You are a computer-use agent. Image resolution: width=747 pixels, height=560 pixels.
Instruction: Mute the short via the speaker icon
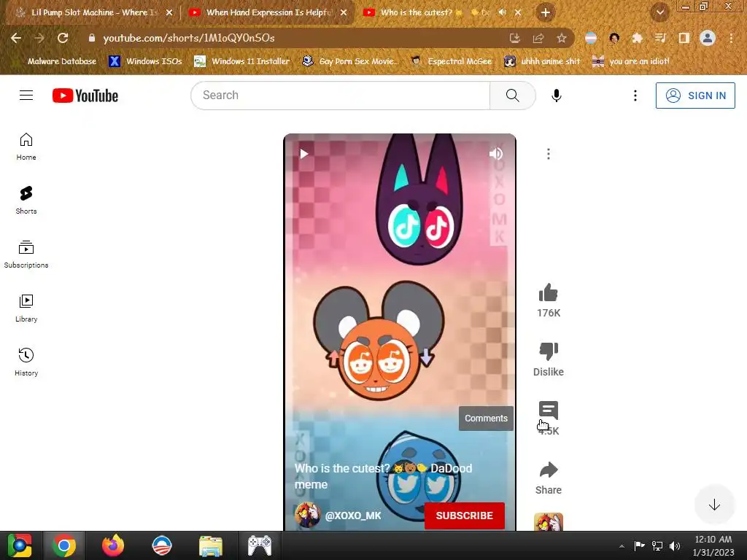click(495, 153)
